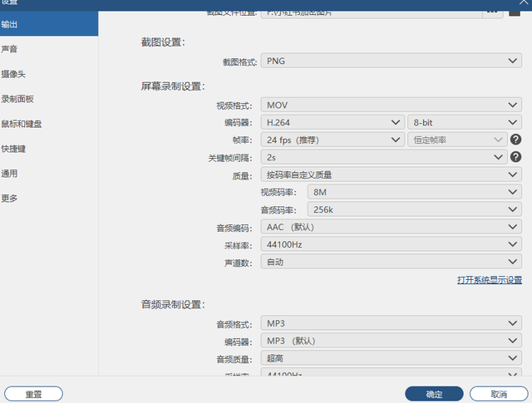Open the 快捷键 settings tab
This screenshot has height=403, width=532.
[49, 149]
